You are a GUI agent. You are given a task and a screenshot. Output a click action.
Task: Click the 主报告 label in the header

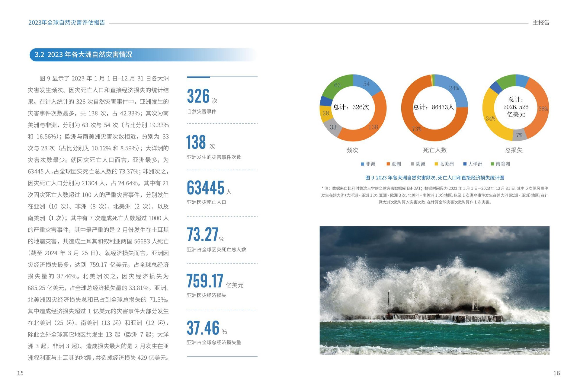541,23
